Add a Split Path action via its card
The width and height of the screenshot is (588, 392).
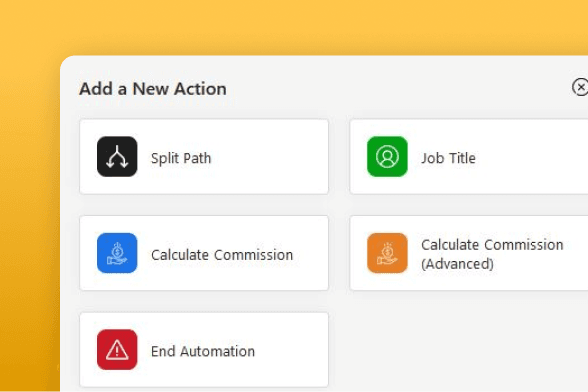pyautogui.click(x=204, y=156)
